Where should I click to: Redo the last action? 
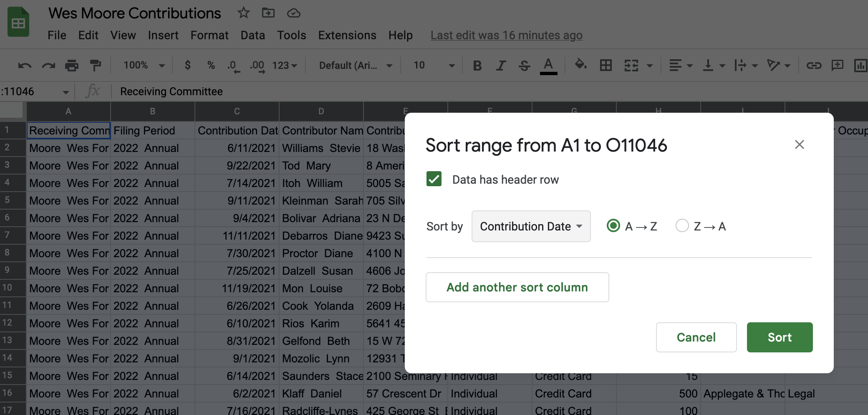tap(48, 66)
